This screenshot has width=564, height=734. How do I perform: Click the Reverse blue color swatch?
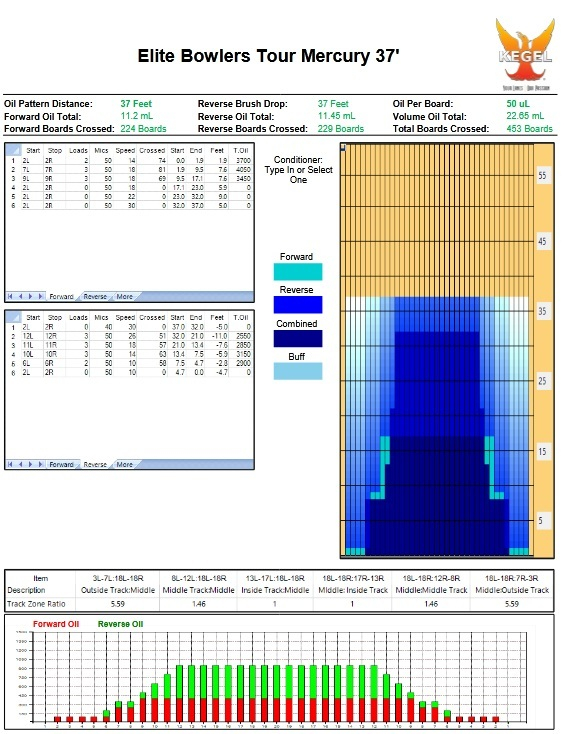(x=298, y=305)
